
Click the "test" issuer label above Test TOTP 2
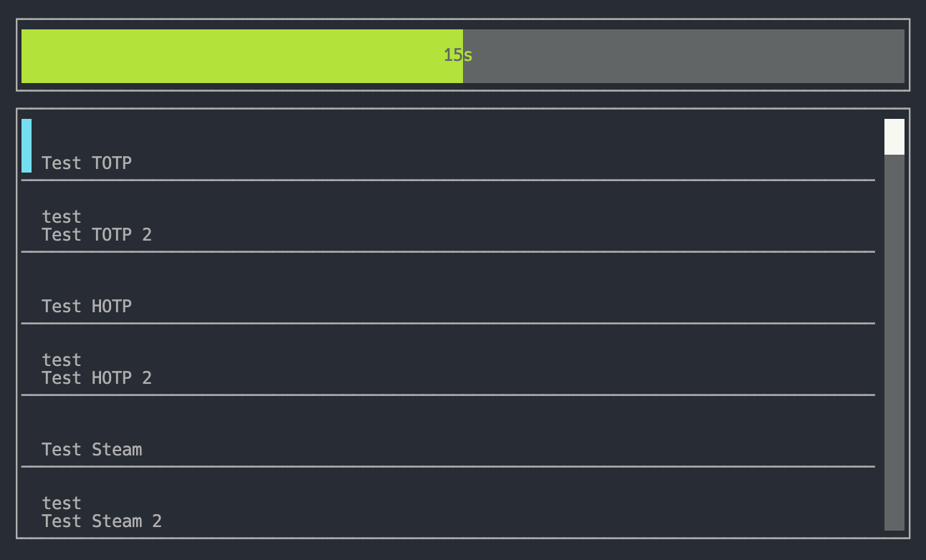pos(62,216)
